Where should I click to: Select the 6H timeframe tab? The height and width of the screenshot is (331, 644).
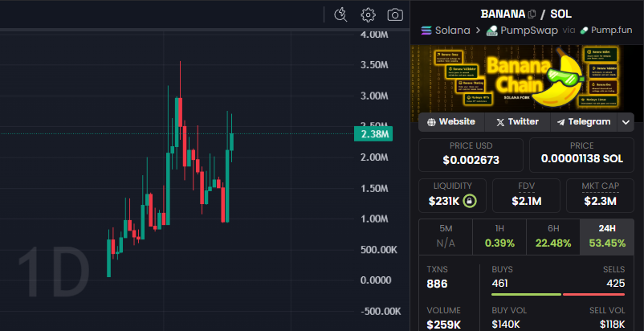pyautogui.click(x=553, y=237)
